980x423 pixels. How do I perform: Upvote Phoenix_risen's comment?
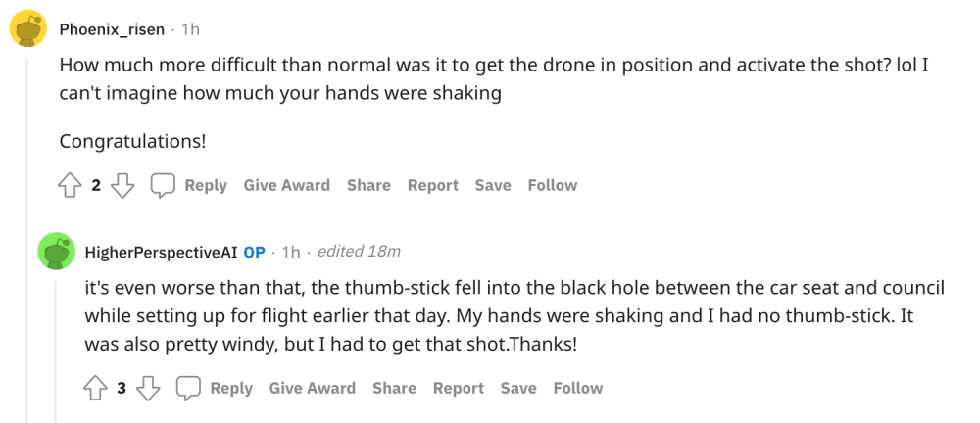(71, 185)
